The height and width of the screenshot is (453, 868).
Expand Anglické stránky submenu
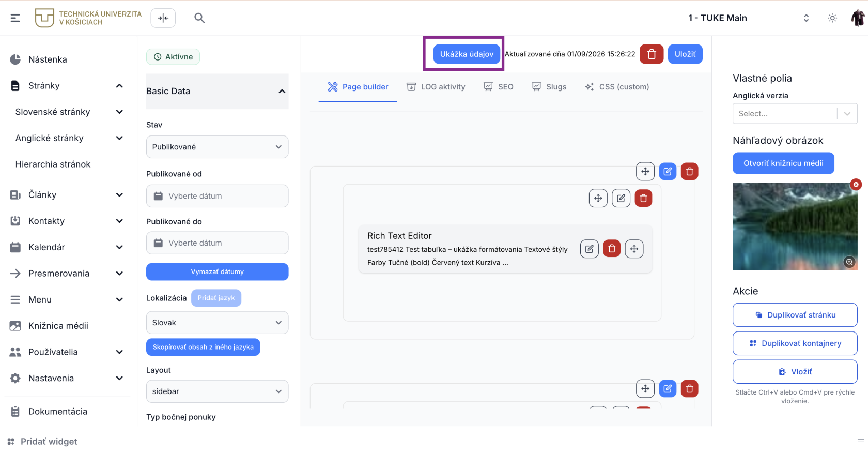[119, 138]
